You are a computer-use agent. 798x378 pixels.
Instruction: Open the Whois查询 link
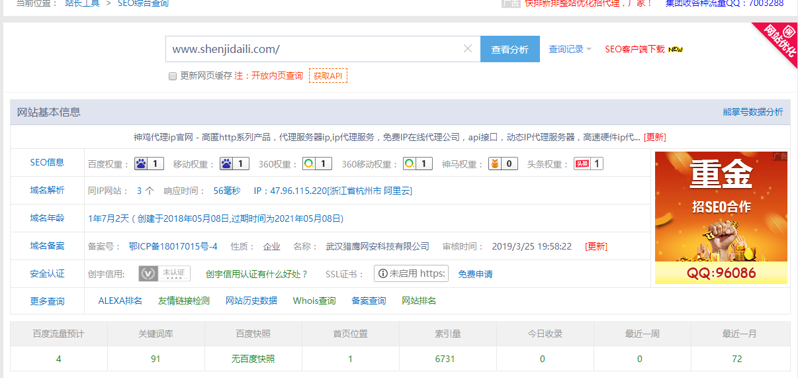[x=315, y=301]
